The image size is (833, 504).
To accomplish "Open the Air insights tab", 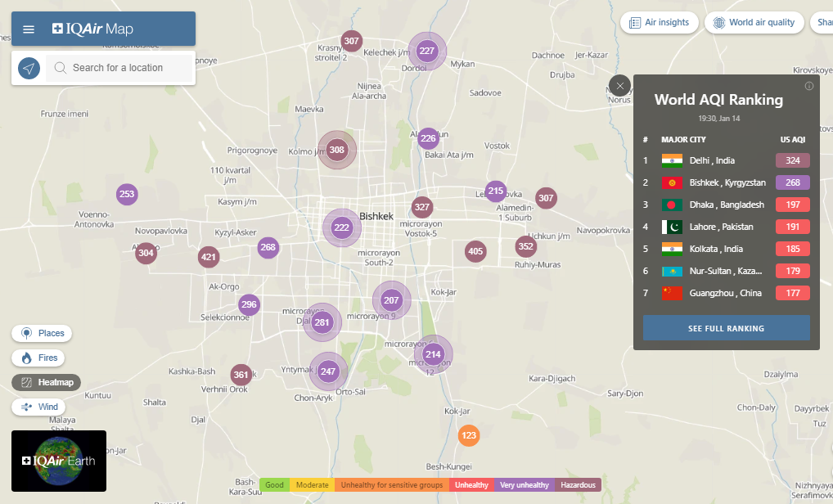I will click(659, 22).
